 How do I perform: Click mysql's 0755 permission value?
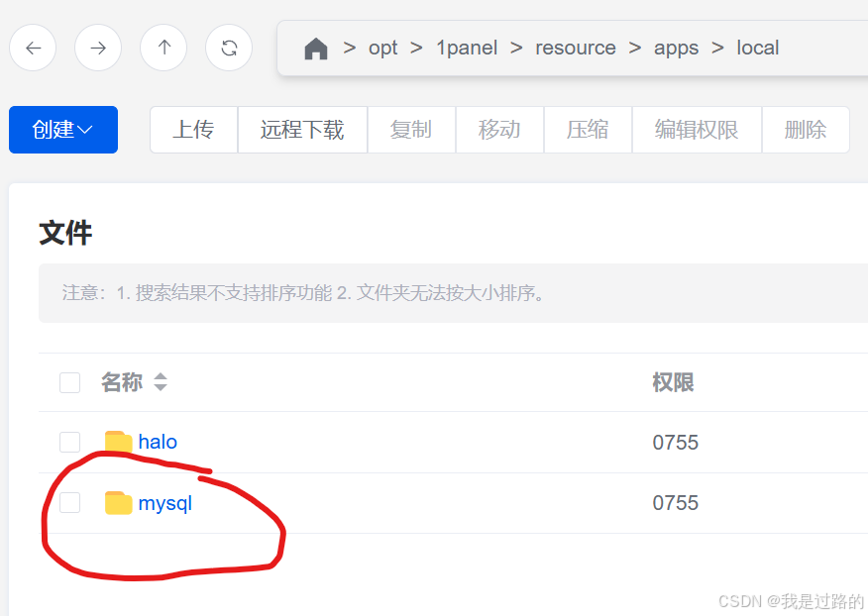tap(676, 502)
